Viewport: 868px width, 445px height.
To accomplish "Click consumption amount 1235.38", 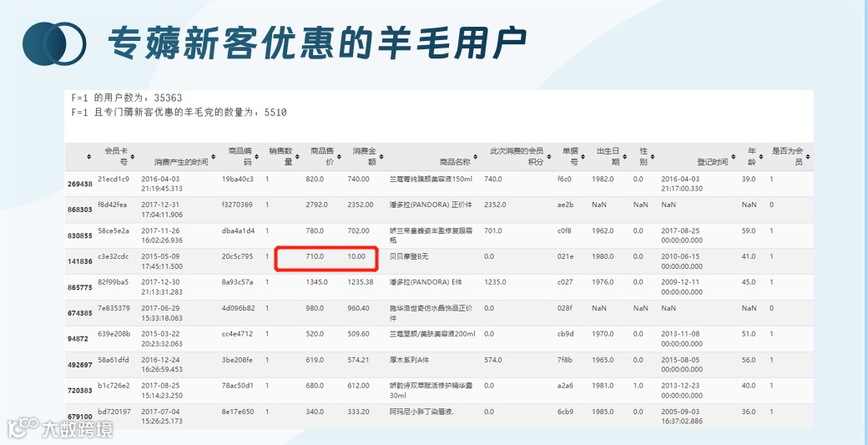I will 361,282.
